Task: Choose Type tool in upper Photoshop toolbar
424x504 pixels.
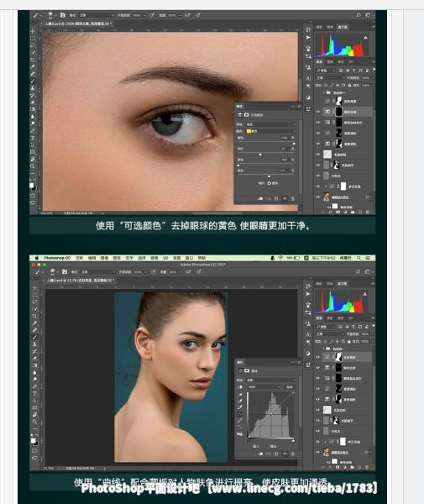Action: [33, 138]
